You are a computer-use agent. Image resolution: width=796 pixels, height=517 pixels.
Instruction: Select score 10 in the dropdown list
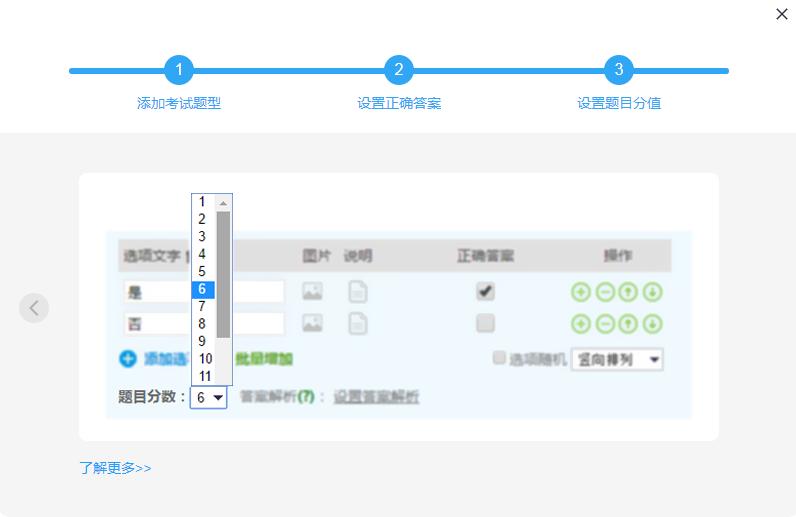[x=203, y=359]
